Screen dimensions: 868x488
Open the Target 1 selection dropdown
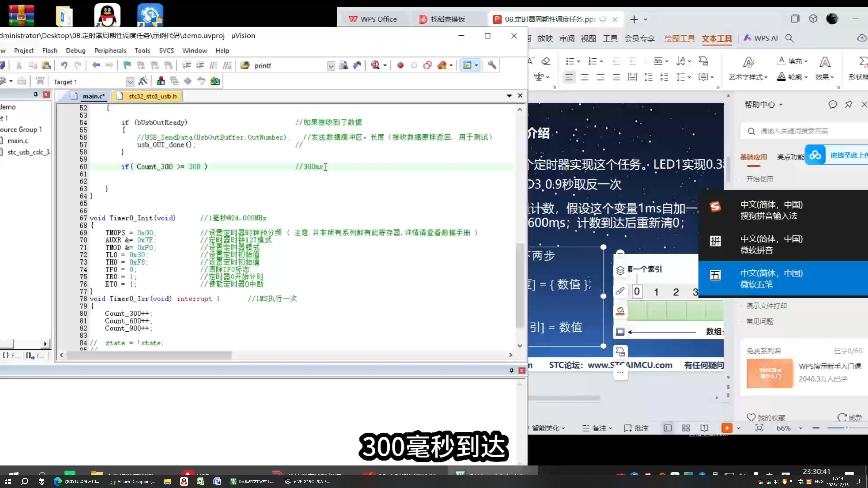point(131,81)
